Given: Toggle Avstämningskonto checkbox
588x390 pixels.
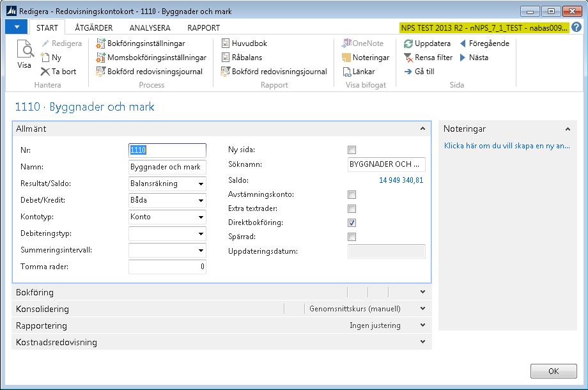Looking at the screenshot, I should 352,194.
